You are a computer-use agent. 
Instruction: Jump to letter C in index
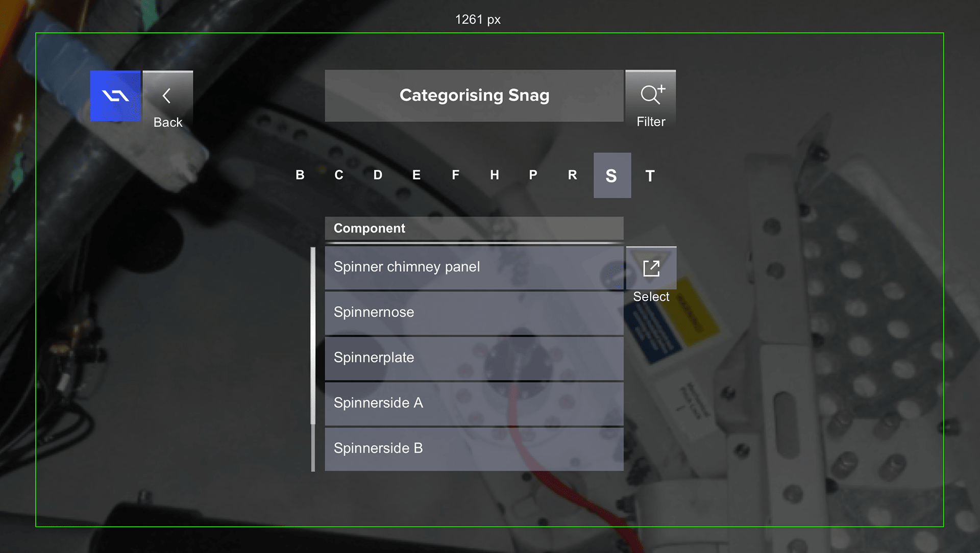(x=339, y=175)
